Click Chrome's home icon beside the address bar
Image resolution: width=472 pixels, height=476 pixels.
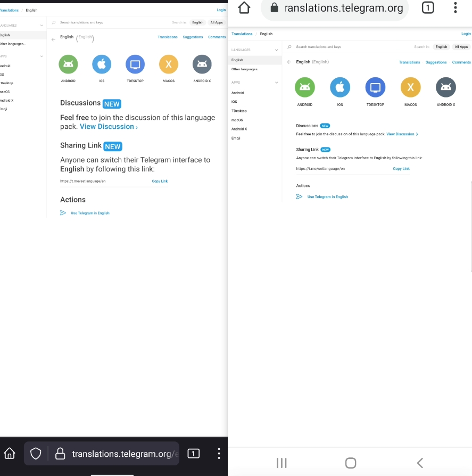244,7
